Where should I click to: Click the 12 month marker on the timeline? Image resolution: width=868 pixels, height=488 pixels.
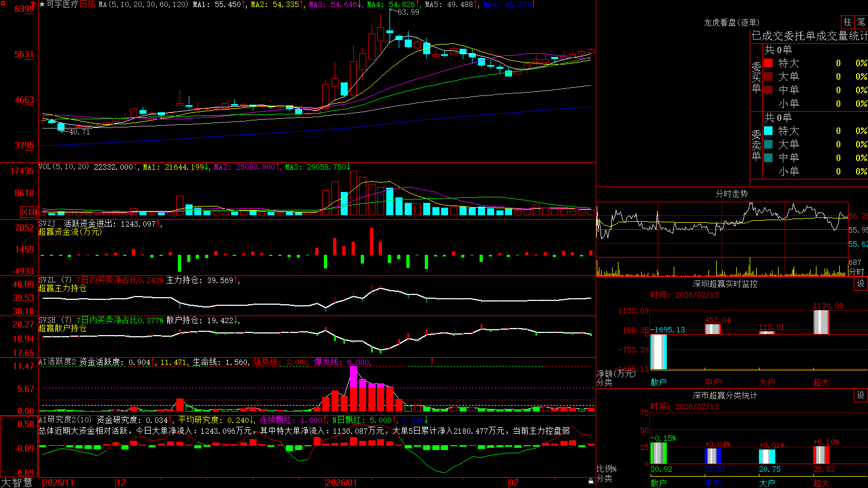coord(121,483)
